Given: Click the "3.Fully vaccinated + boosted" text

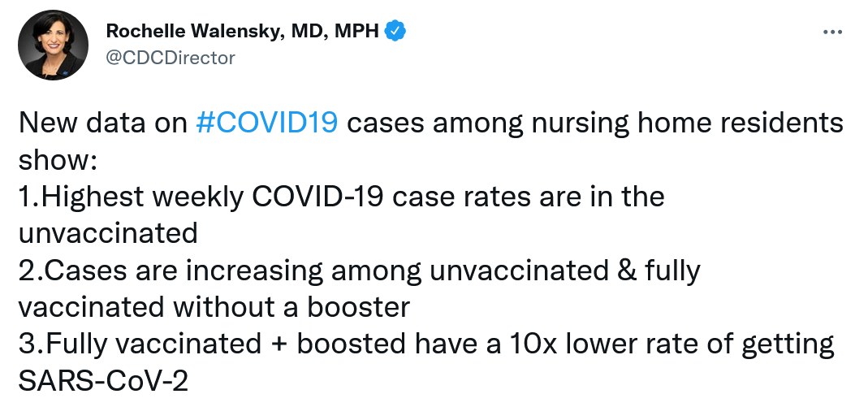Looking at the screenshot, I should pos(205,343).
